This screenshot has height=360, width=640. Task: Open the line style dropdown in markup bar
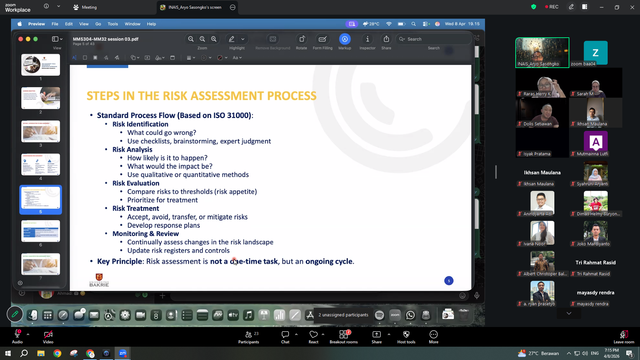coord(190,58)
